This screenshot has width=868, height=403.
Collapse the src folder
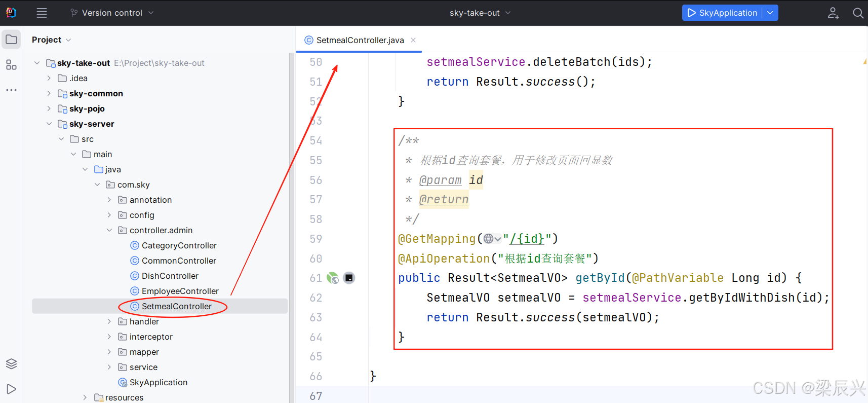click(x=61, y=139)
